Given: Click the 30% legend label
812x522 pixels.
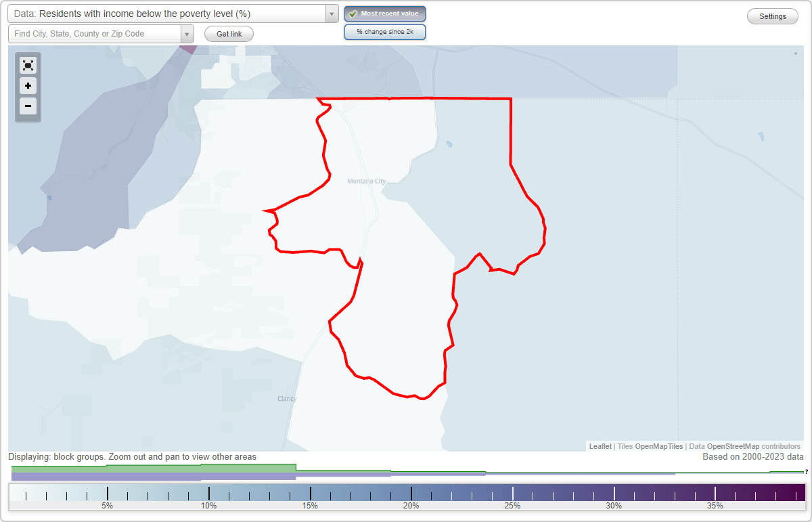Looking at the screenshot, I should 614,506.
